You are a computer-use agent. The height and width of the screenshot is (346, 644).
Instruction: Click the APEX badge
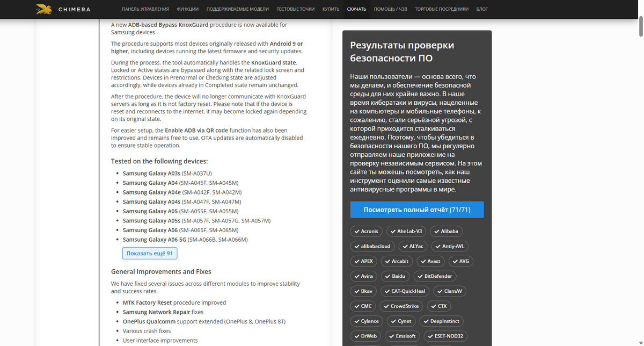(364, 261)
